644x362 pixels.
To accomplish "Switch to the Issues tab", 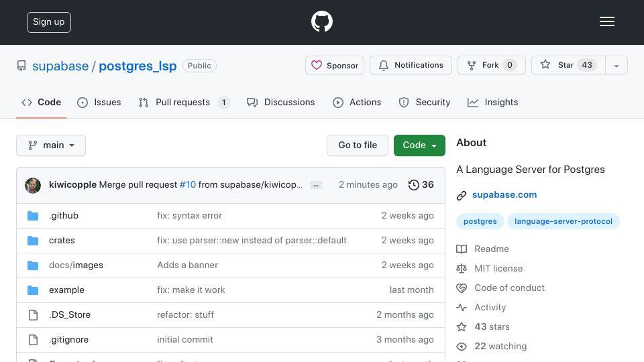I will click(x=99, y=102).
